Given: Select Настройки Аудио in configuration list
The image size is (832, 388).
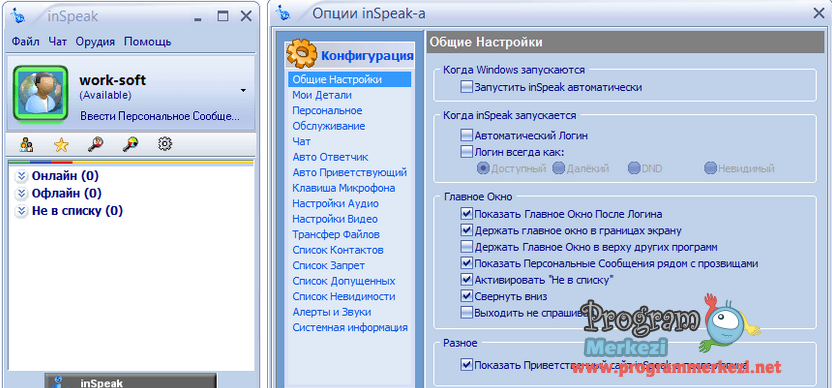Looking at the screenshot, I should point(335,203).
